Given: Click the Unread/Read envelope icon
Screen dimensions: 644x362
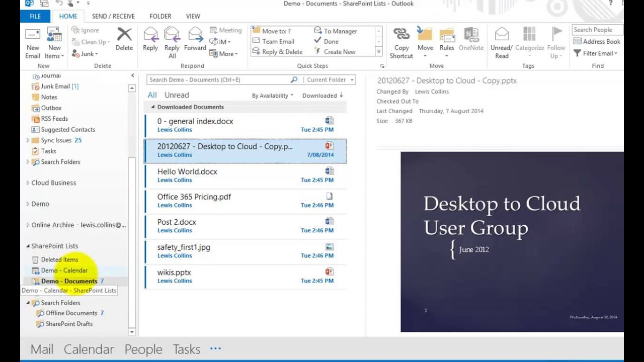Looking at the screenshot, I should tap(502, 35).
